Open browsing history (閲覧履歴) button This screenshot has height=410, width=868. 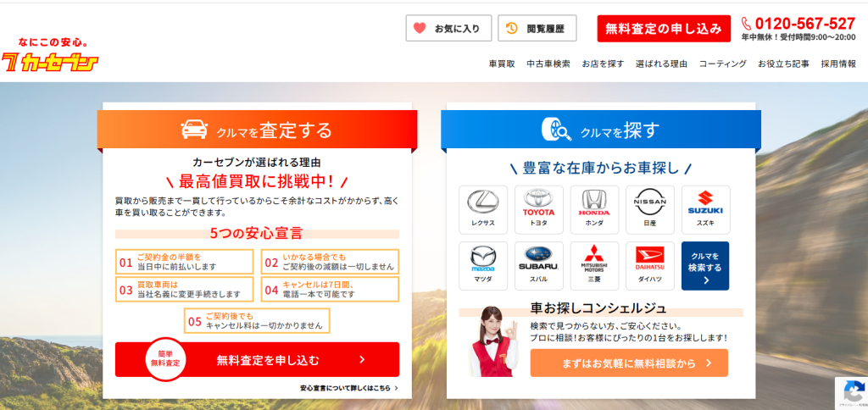coord(537,28)
